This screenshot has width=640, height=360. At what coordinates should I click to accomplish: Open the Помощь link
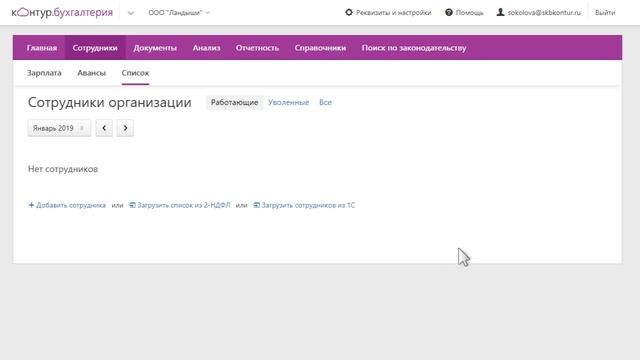[469, 13]
